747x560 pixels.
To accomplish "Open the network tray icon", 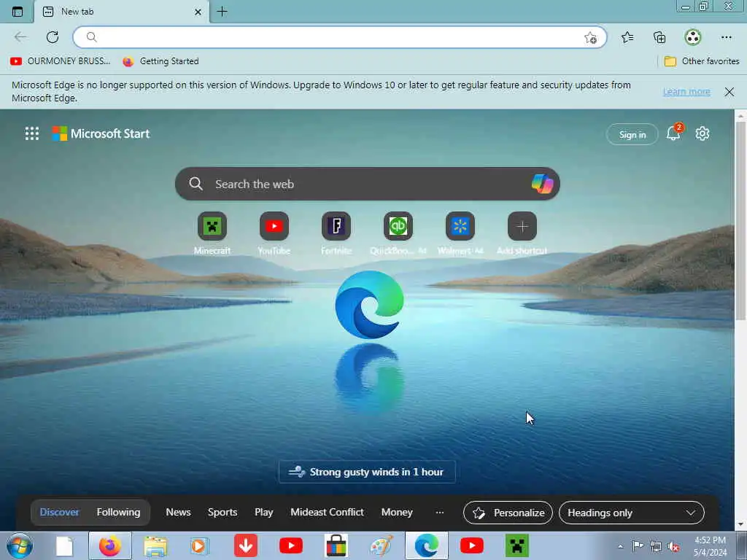I will click(x=656, y=546).
